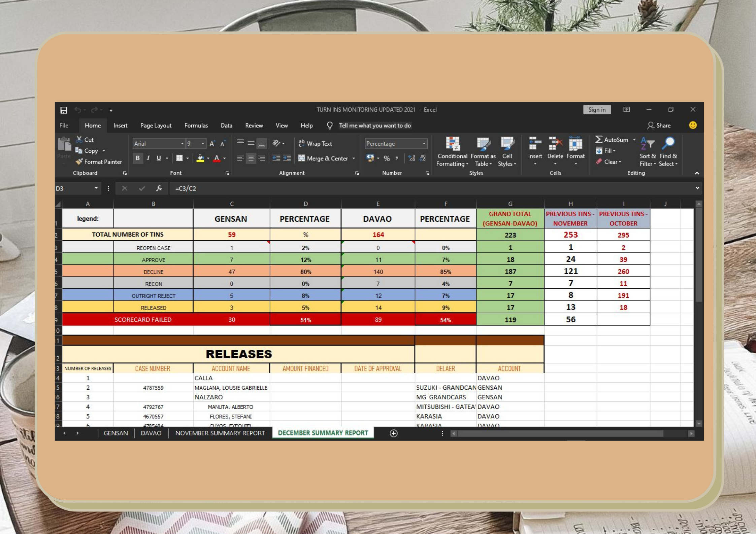Toggle Bold formatting
756x534 pixels.
(x=137, y=158)
